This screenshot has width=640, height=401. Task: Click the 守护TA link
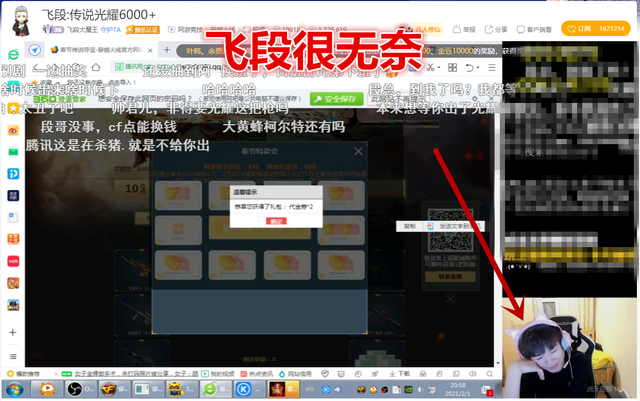pos(111,30)
